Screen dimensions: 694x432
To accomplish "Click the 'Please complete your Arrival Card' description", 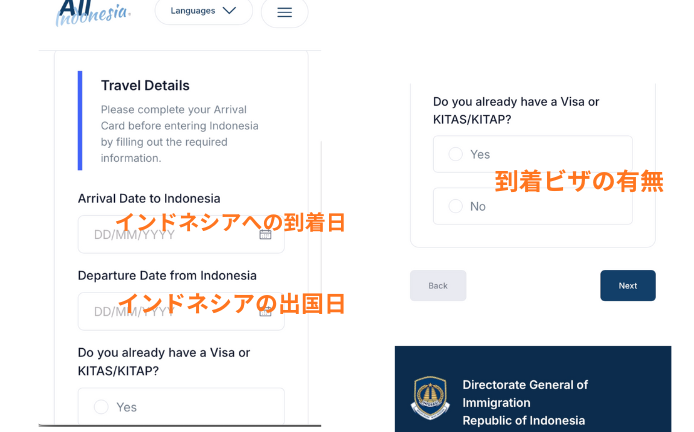I will click(179, 134).
